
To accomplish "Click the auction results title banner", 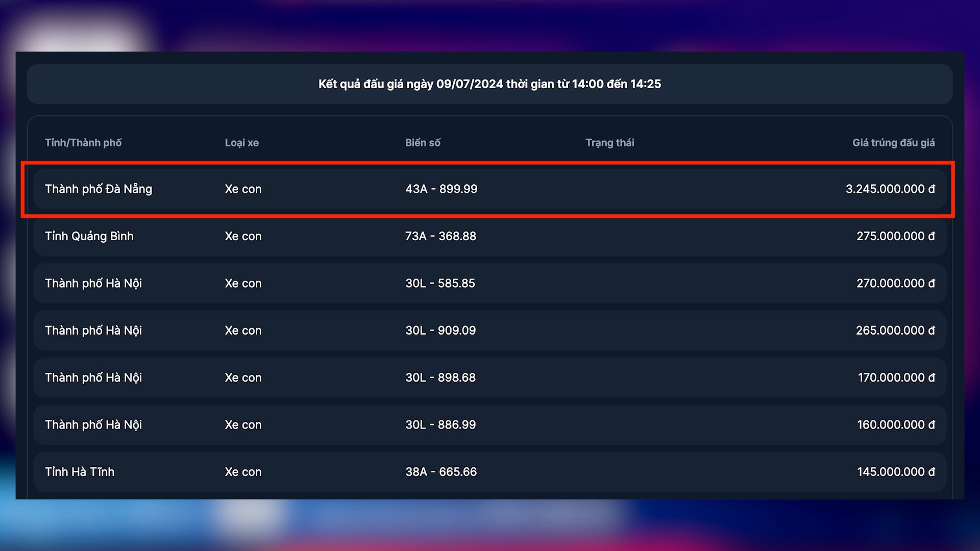I will click(x=489, y=84).
